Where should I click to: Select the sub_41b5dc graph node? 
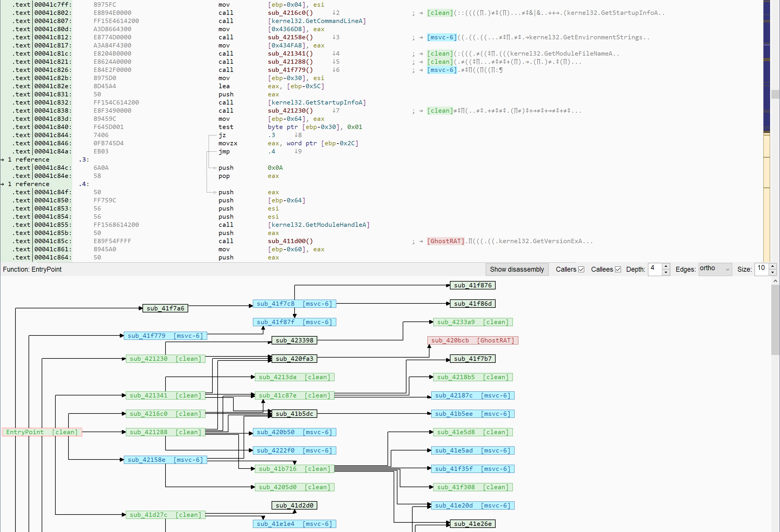click(294, 413)
